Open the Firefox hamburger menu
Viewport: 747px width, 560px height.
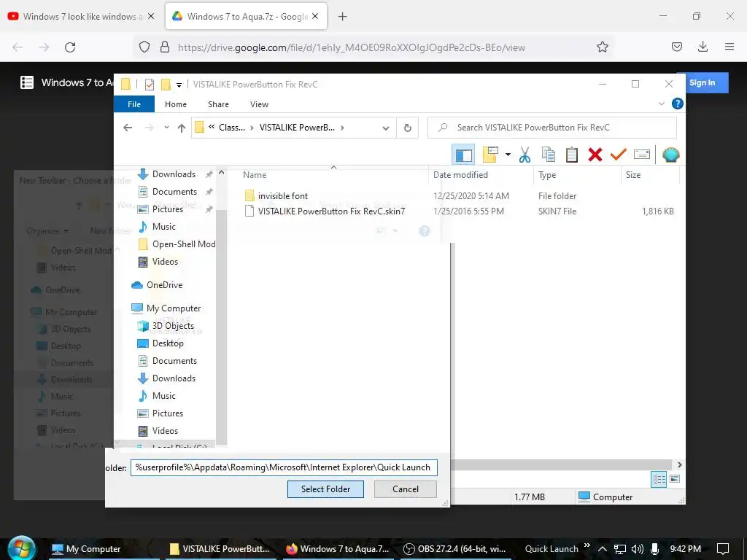(729, 47)
